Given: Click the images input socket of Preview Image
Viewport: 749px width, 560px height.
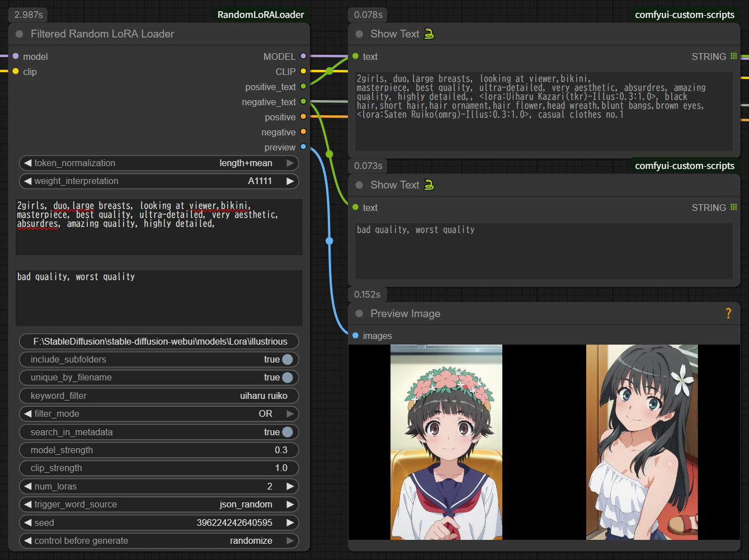Looking at the screenshot, I should pos(355,335).
